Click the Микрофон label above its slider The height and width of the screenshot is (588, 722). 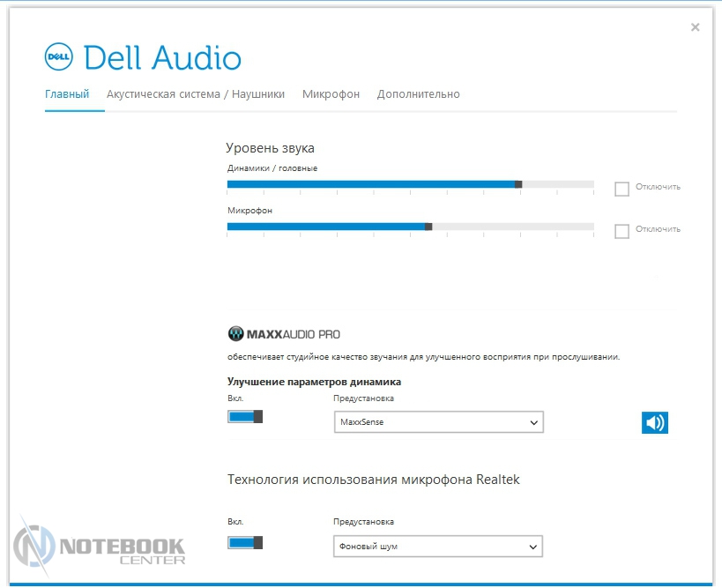(x=250, y=211)
